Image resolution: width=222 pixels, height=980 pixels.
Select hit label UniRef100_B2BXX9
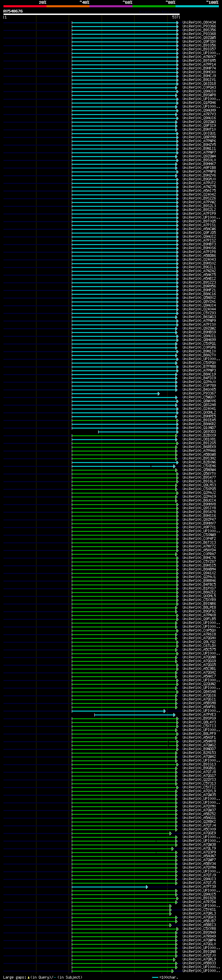pyautogui.click(x=199, y=436)
